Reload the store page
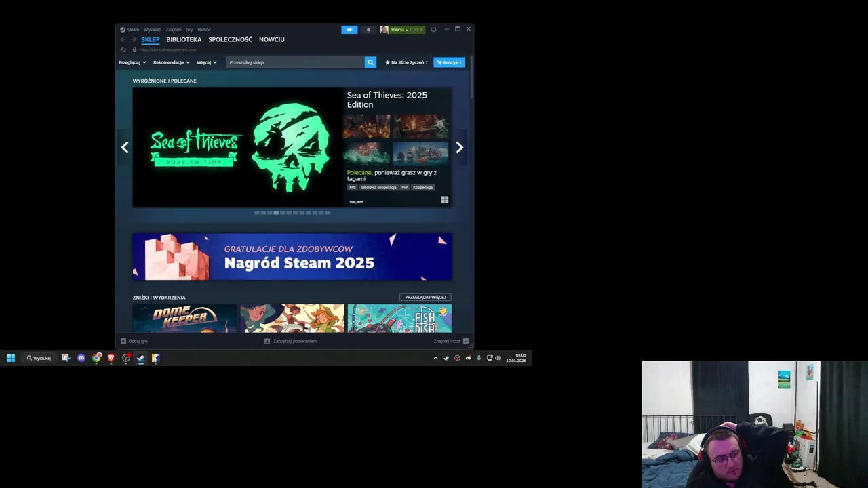This screenshot has height=488, width=868. (x=123, y=49)
